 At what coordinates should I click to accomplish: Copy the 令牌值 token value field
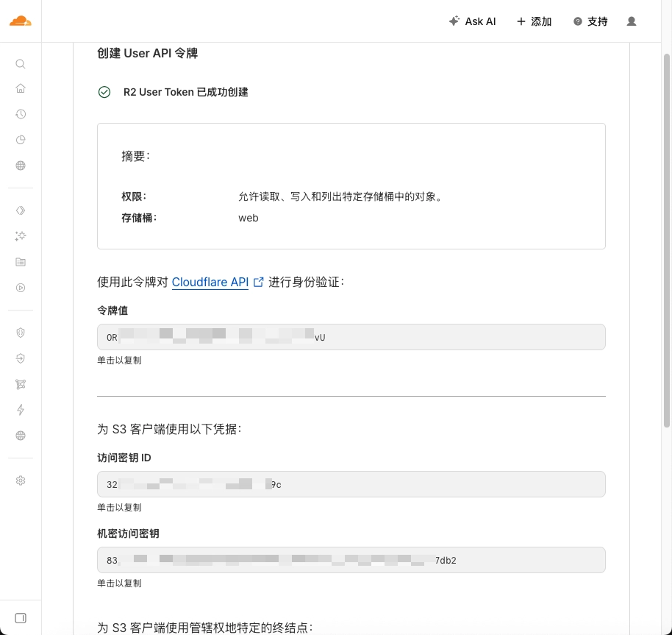pyautogui.click(x=351, y=337)
